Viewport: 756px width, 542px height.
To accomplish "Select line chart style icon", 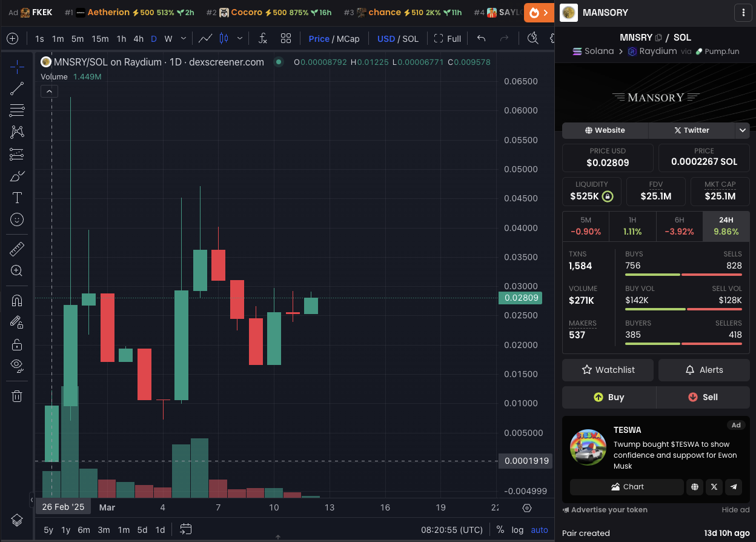I will tap(205, 38).
